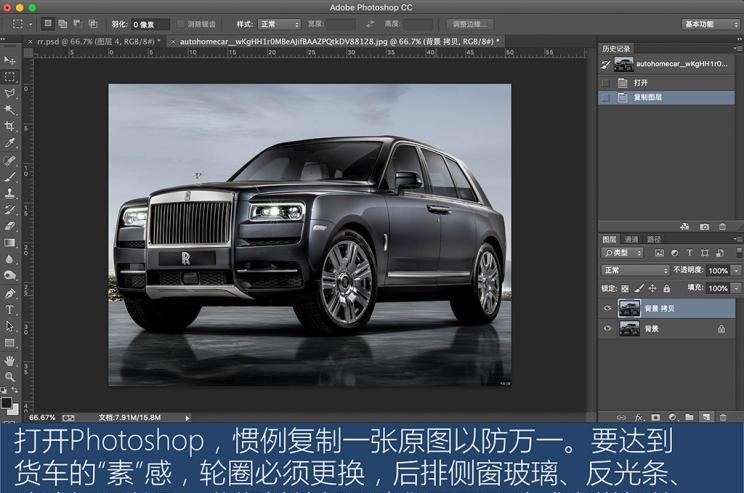The height and width of the screenshot is (493, 744).
Task: Select the Clone Stamp tool
Action: click(x=9, y=193)
